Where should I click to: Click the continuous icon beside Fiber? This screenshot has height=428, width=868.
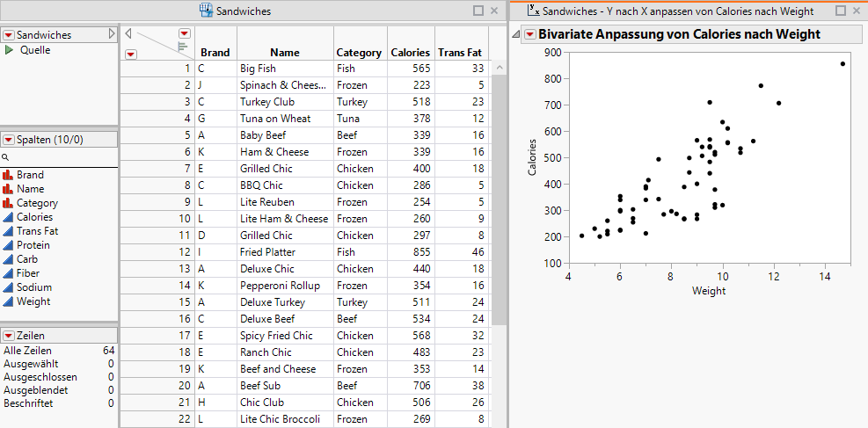point(8,273)
